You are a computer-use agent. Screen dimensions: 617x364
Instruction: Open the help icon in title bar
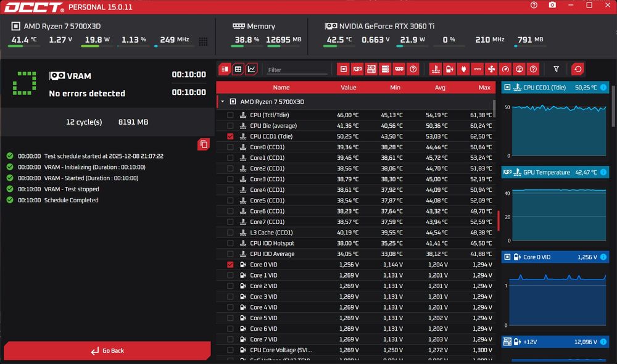point(534,5)
